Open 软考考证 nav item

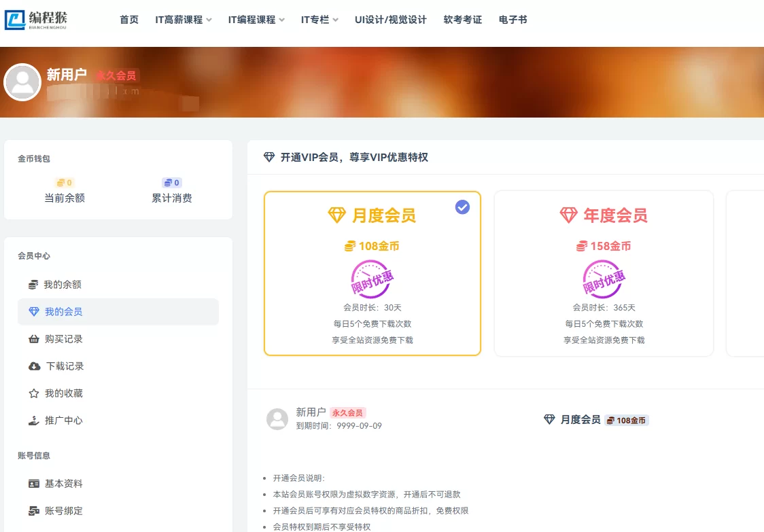point(462,20)
